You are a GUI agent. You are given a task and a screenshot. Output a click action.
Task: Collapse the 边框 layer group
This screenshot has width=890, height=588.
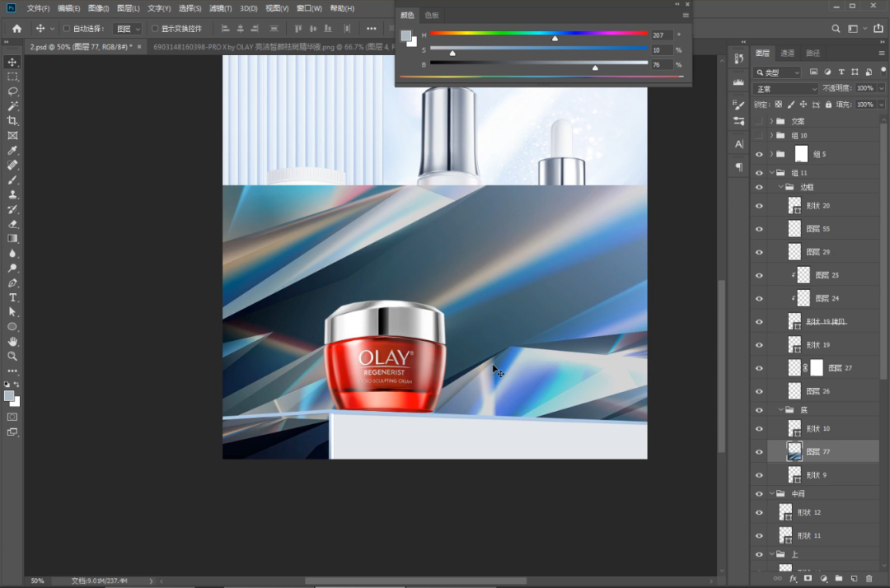[781, 187]
